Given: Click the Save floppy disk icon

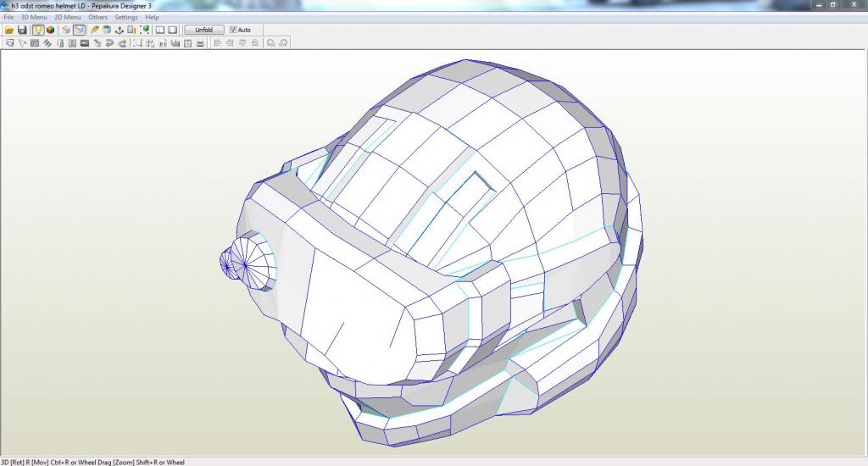Looking at the screenshot, I should 22,30.
